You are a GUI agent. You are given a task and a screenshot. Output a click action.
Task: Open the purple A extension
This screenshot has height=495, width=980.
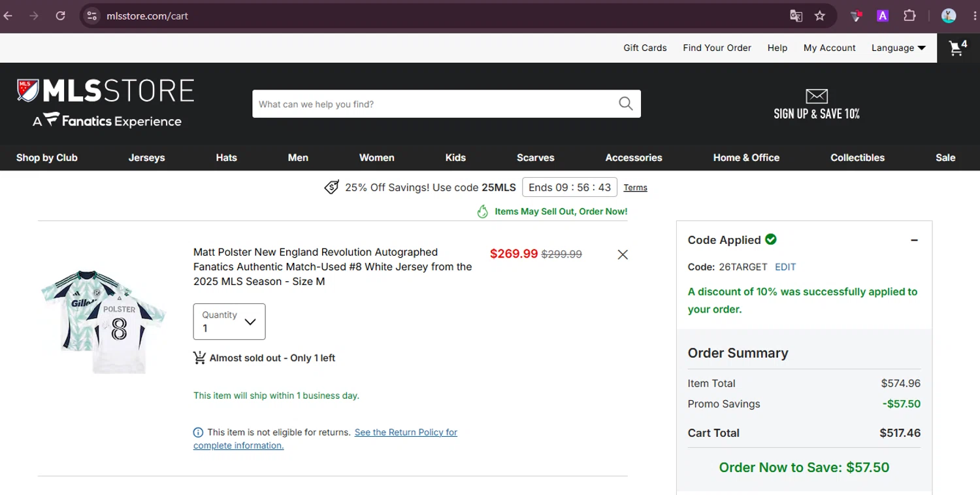[883, 16]
